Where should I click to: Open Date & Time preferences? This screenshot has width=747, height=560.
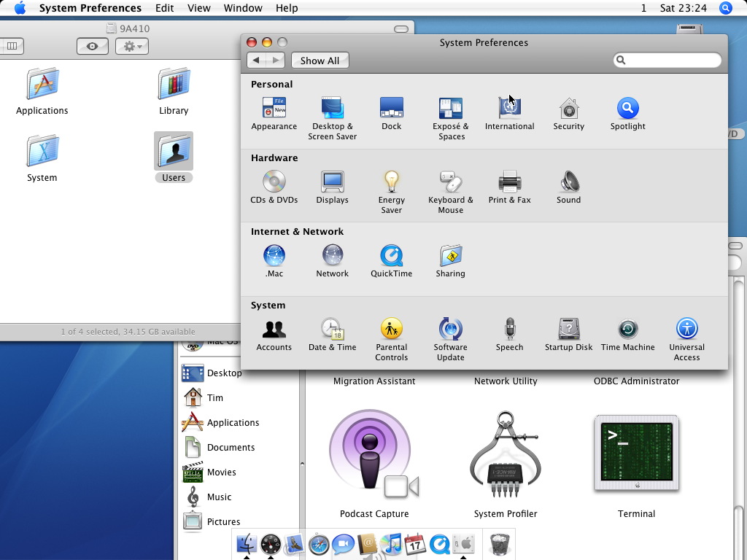tap(332, 334)
